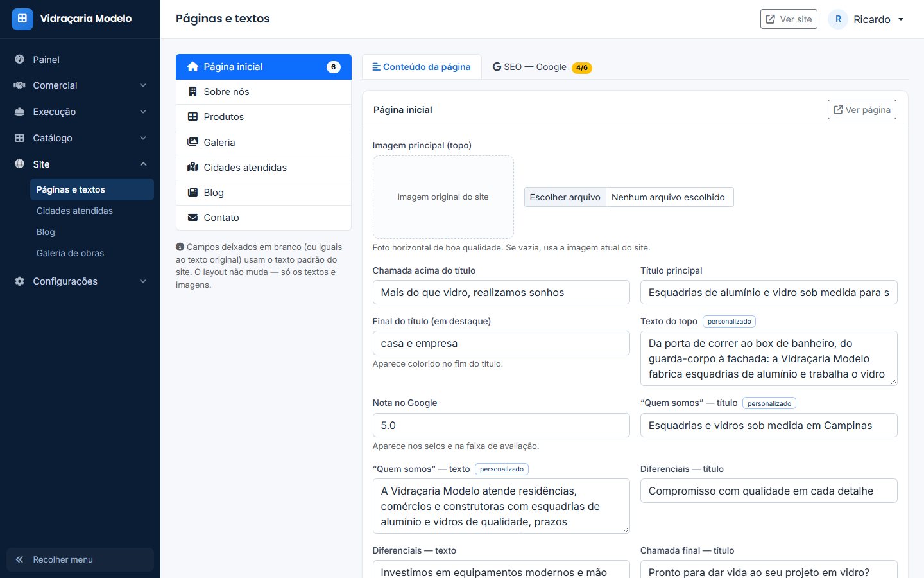Click the grid icon beside Produtos
924x578 pixels.
coord(193,117)
